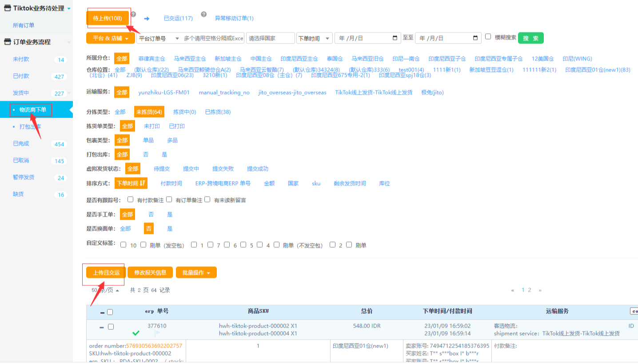The height and width of the screenshot is (364, 638).
Task: Open 打包出库 in the sidebar
Action: click(x=30, y=127)
